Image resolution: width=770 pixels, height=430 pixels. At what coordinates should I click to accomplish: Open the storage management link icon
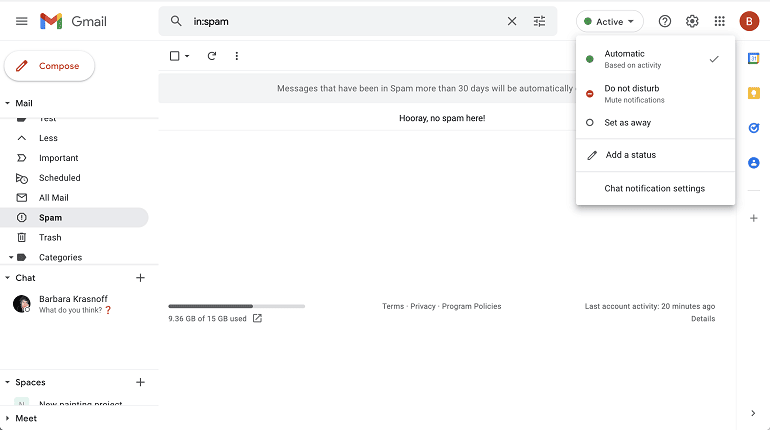click(x=257, y=318)
